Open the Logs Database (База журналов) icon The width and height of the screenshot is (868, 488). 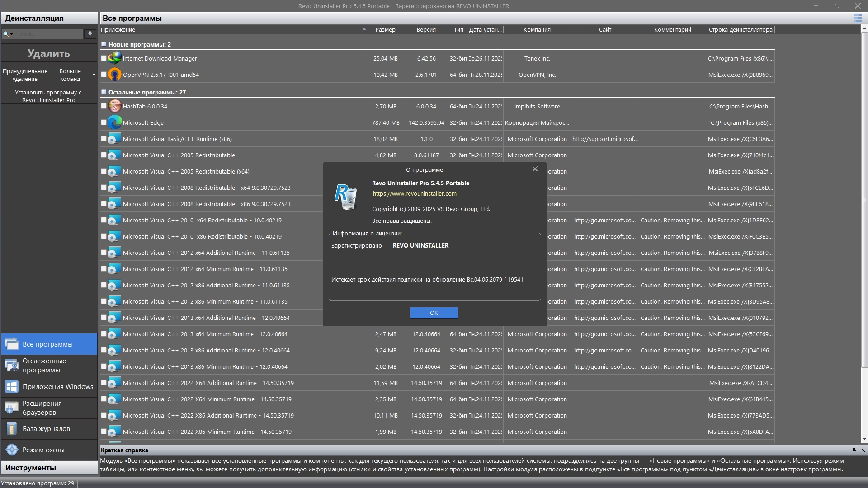pyautogui.click(x=12, y=429)
